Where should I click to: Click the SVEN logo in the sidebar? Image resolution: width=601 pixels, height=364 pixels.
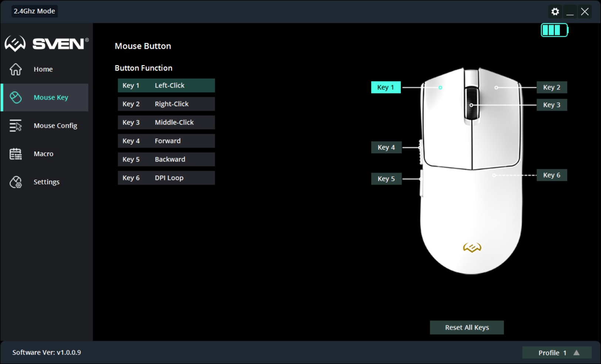[46, 44]
